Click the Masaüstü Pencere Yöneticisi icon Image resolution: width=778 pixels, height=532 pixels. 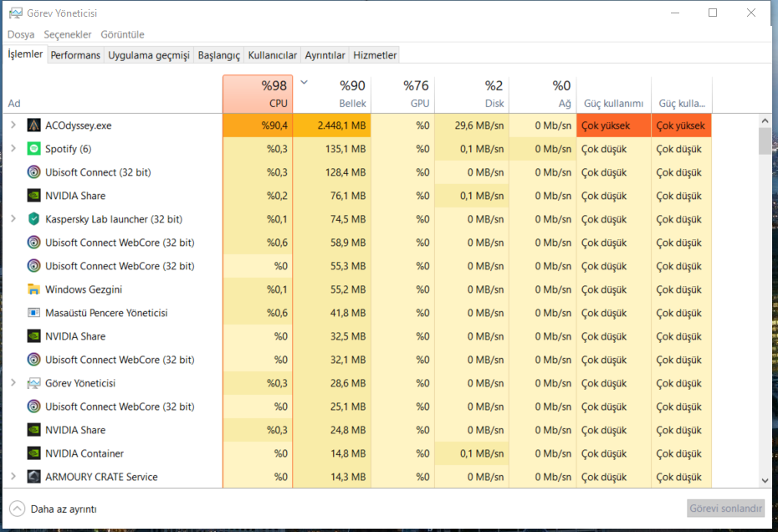[x=33, y=313]
